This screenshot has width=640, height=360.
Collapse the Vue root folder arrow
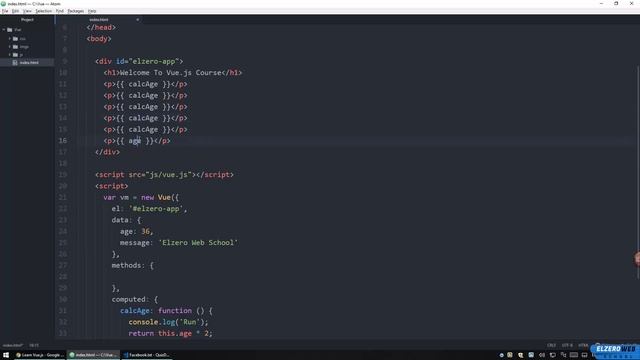[4, 30]
